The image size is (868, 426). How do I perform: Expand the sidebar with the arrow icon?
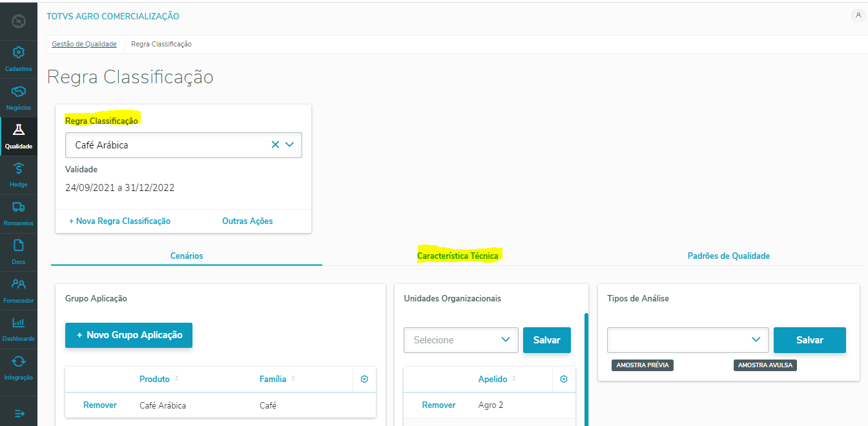pos(19,413)
